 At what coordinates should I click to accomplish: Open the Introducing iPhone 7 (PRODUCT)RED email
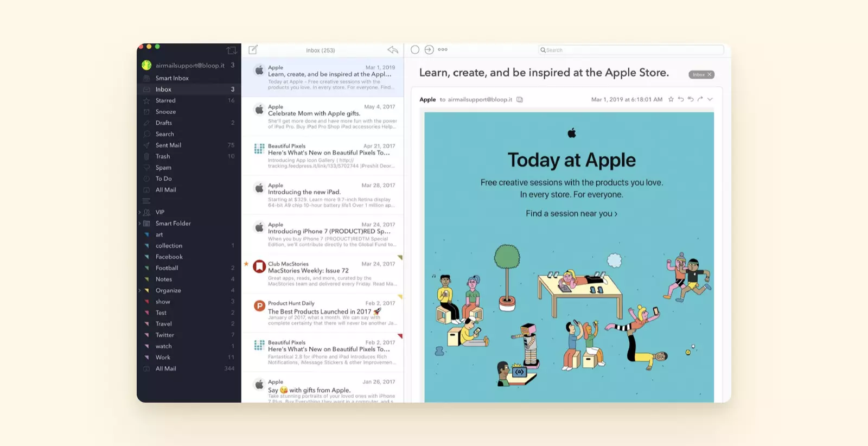[x=323, y=234]
